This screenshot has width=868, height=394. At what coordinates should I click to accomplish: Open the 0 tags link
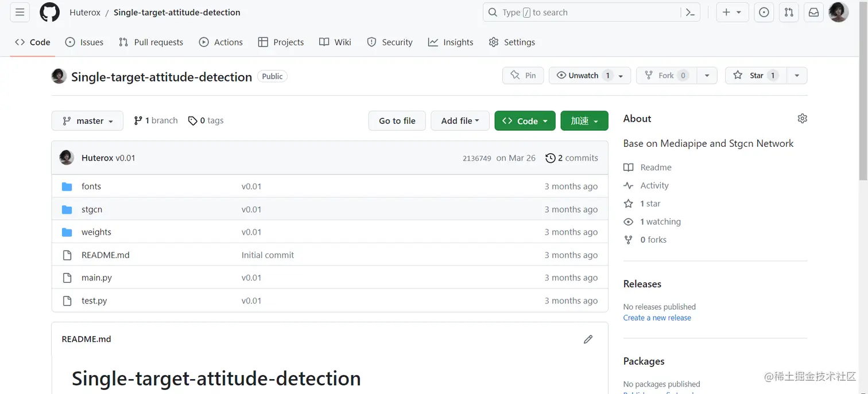206,120
